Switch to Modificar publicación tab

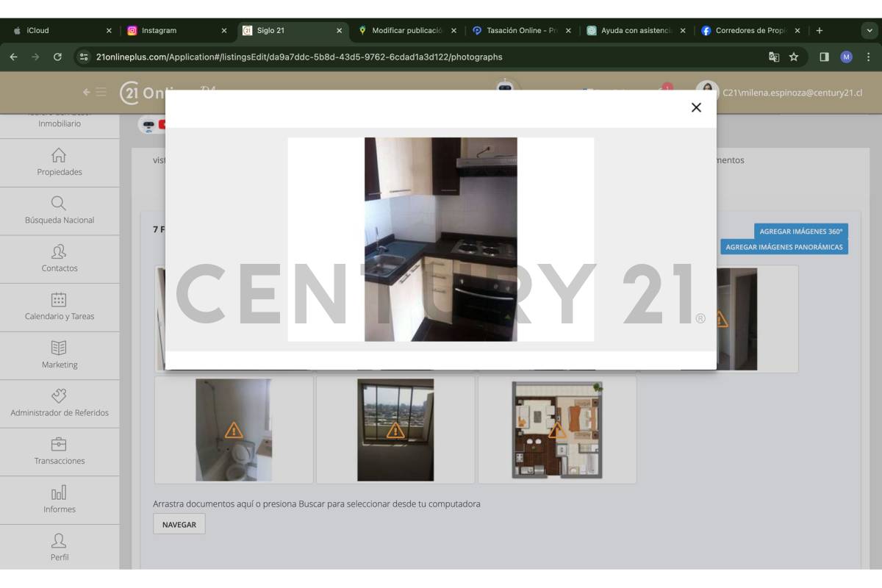coord(406,31)
